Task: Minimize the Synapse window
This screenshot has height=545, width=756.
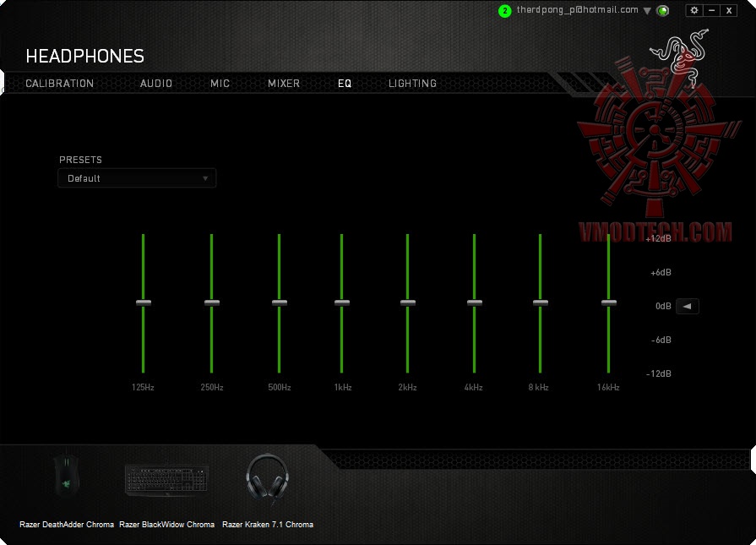Action: [711, 10]
